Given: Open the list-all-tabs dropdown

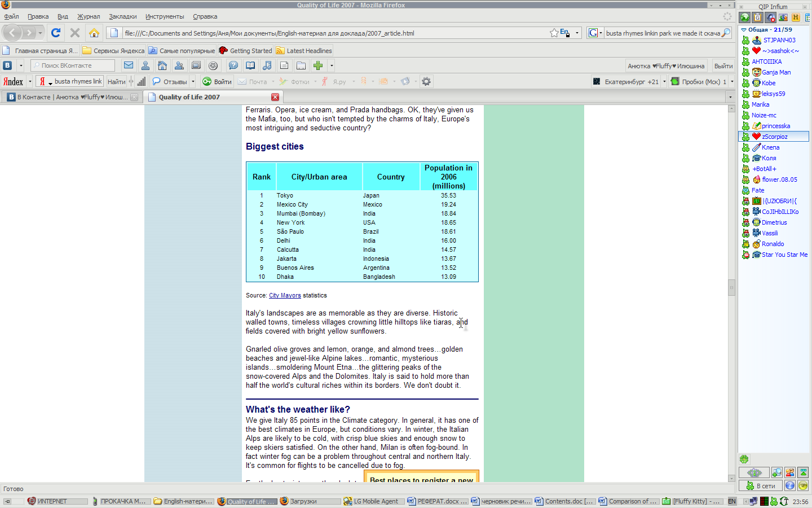Looking at the screenshot, I should tap(730, 97).
